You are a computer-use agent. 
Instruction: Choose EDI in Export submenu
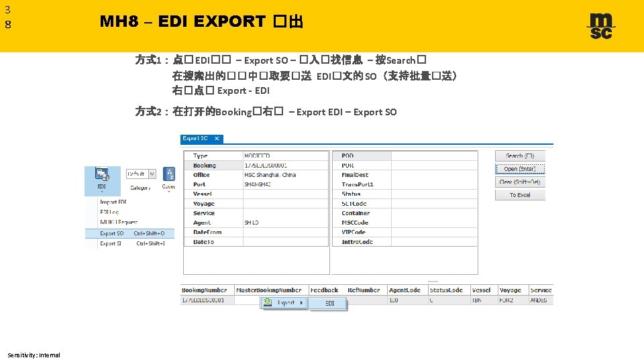coord(328,303)
